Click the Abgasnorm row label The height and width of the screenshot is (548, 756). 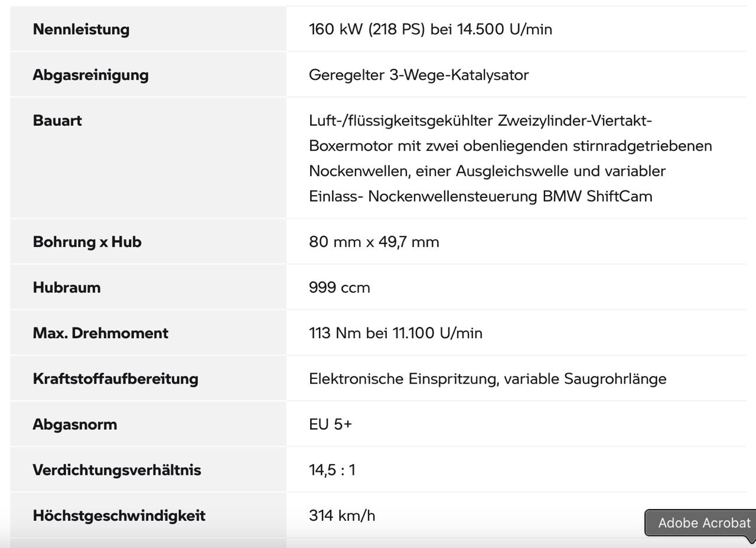[x=75, y=424]
